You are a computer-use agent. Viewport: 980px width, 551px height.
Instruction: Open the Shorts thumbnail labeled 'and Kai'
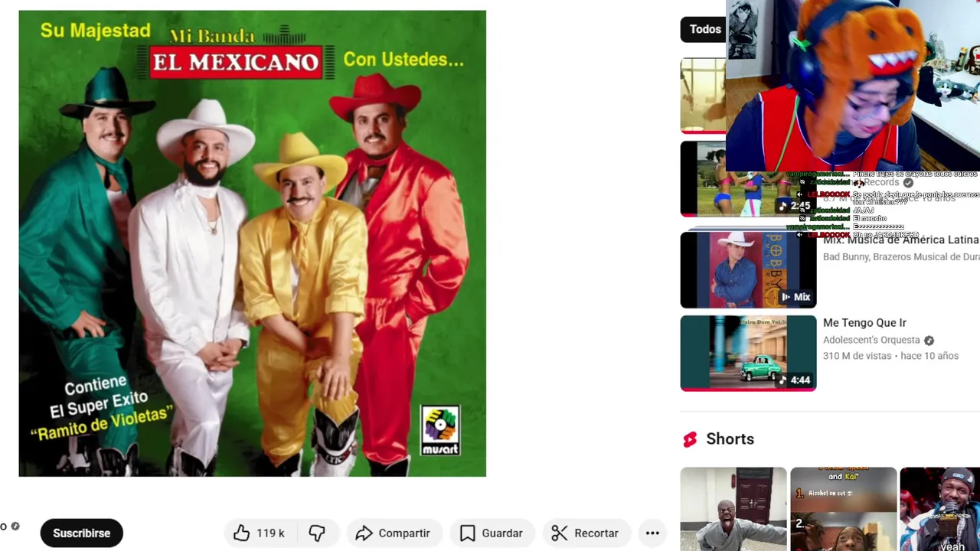(x=843, y=509)
